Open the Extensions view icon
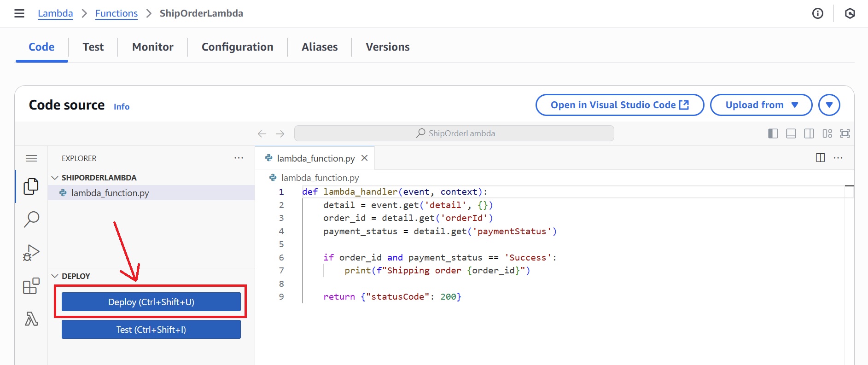The image size is (868, 365). pos(31,286)
